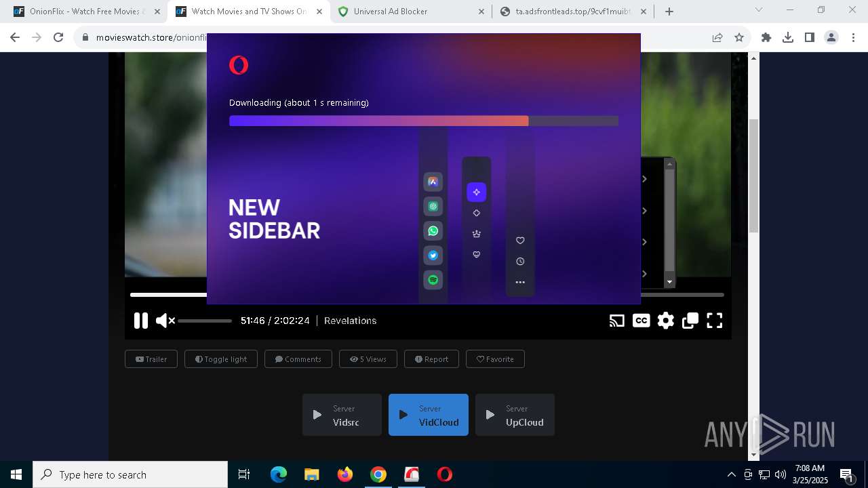The height and width of the screenshot is (488, 868).
Task: Open Microsoft Edge from taskbar
Action: pos(279,474)
